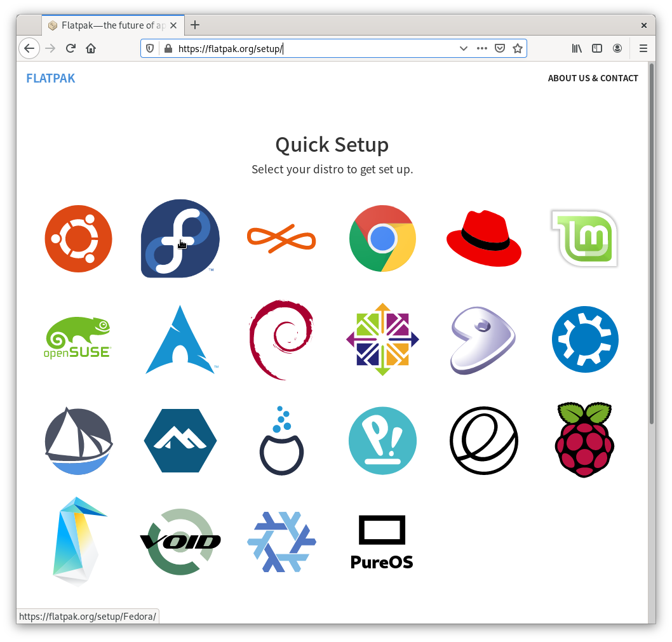Select the NixOS snowflake logo
Image resolution: width=672 pixels, height=642 pixels.
coord(281,542)
